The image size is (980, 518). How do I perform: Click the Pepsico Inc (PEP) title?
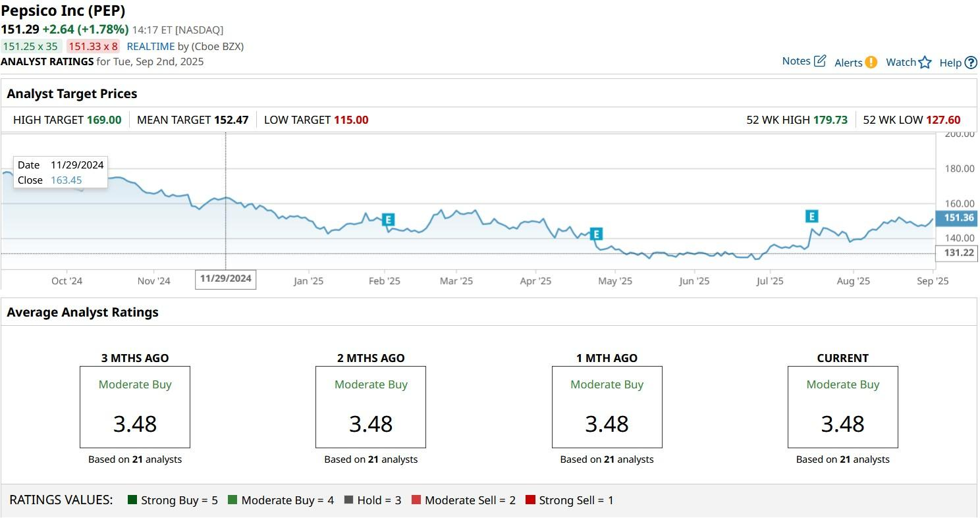(x=63, y=11)
